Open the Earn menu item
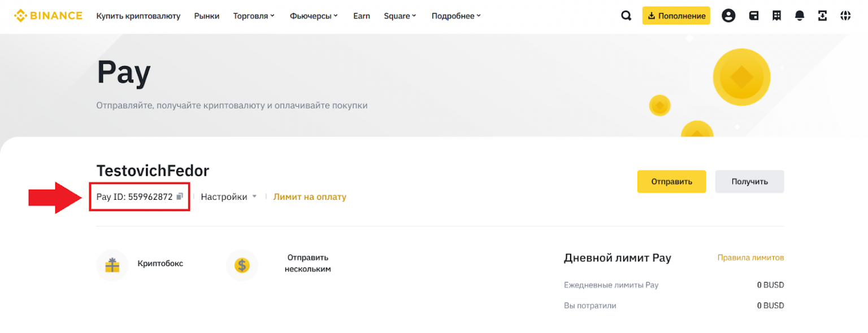 [x=362, y=16]
